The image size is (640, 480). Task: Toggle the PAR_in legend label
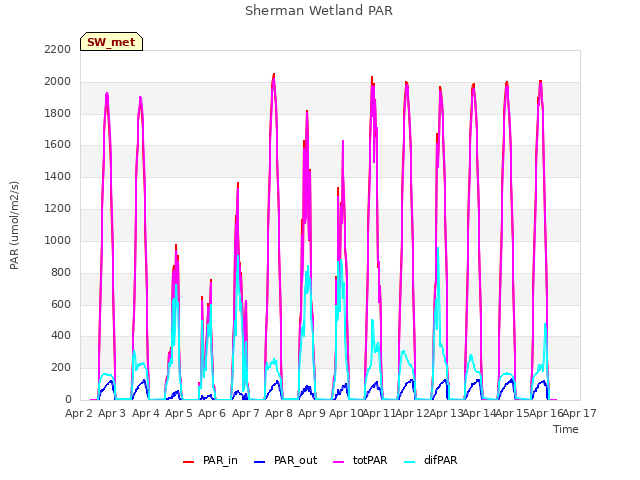pyautogui.click(x=220, y=460)
